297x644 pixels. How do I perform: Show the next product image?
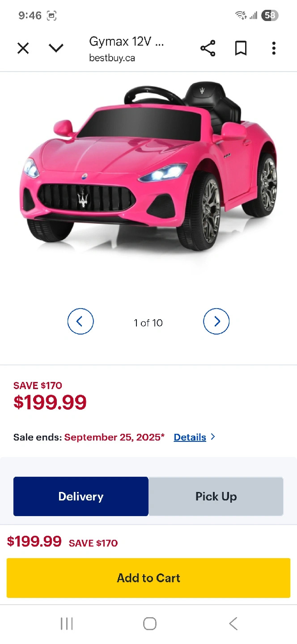(x=216, y=322)
